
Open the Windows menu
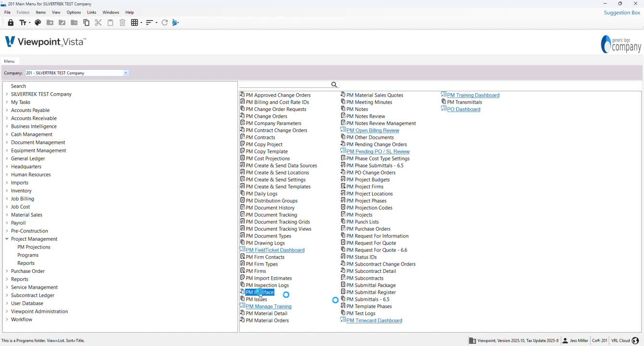(x=111, y=12)
